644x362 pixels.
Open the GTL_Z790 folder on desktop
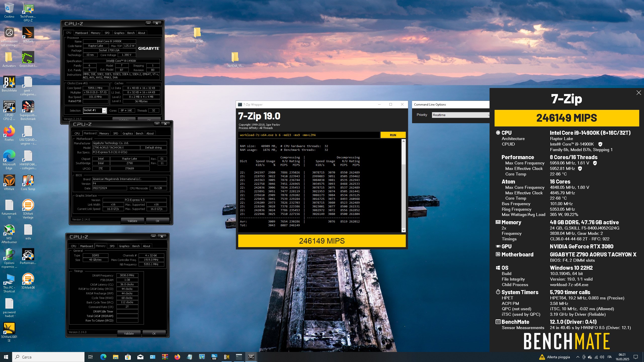pos(198,35)
